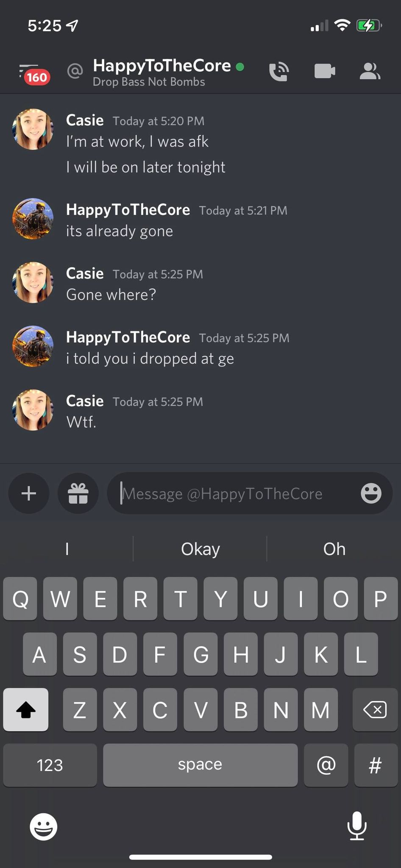This screenshot has width=401, height=868.
Task: Start a video call
Action: click(325, 71)
